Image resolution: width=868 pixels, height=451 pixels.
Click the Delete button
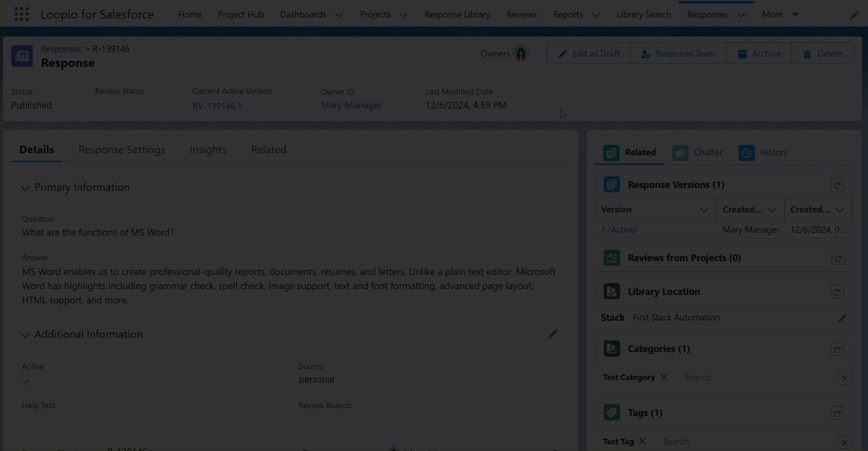point(823,54)
